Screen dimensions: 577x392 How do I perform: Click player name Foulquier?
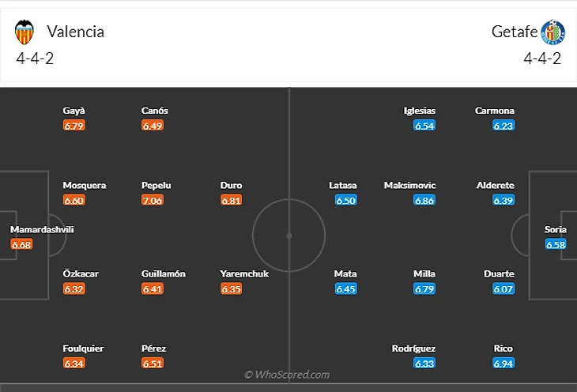coord(83,349)
